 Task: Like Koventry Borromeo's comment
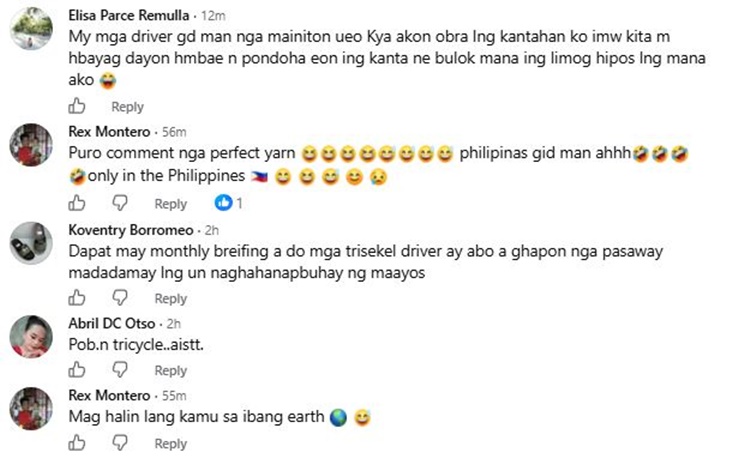[x=77, y=297]
